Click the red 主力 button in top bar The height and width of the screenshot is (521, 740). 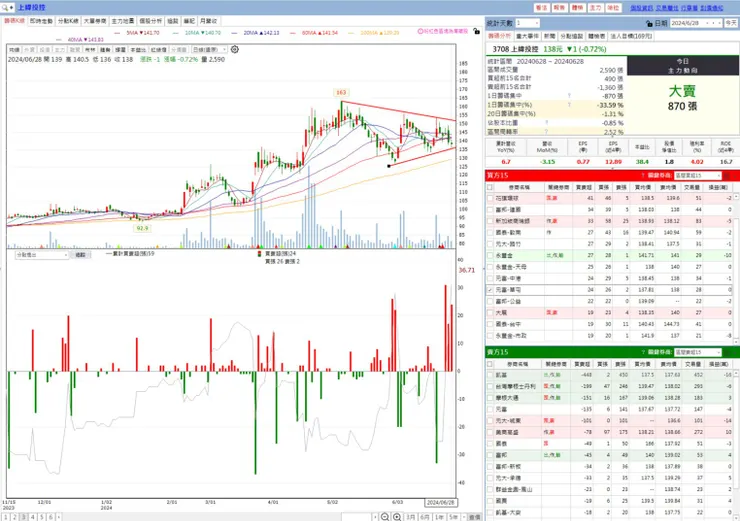click(596, 8)
